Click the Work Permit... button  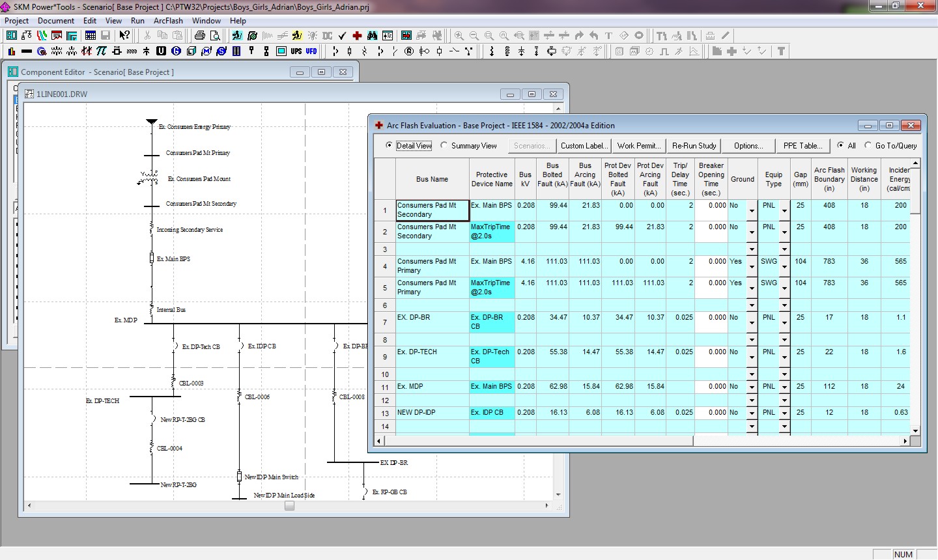639,146
